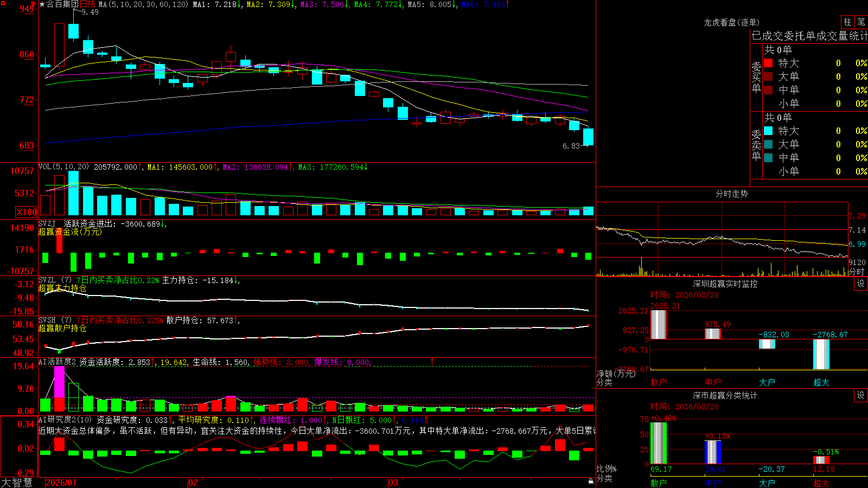Screen dimensions: 868x488
Task: Click the 龙虎看盘(逐单) title
Action: tap(732, 22)
